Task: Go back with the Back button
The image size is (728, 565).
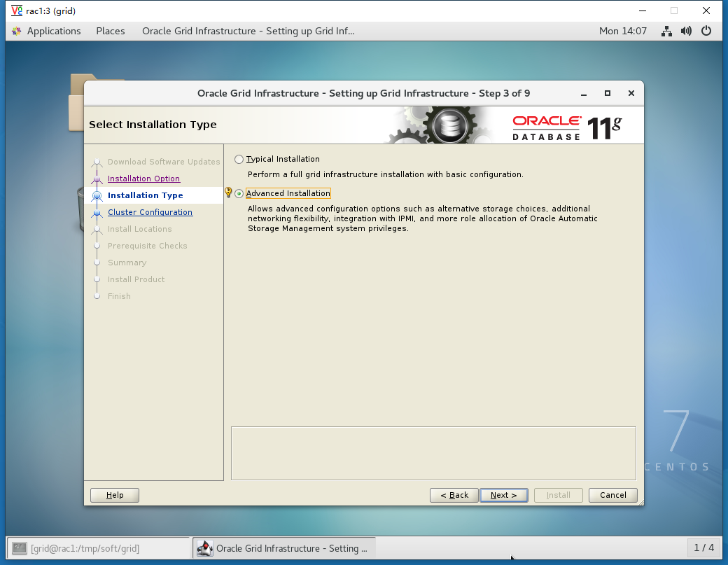Action: (454, 495)
